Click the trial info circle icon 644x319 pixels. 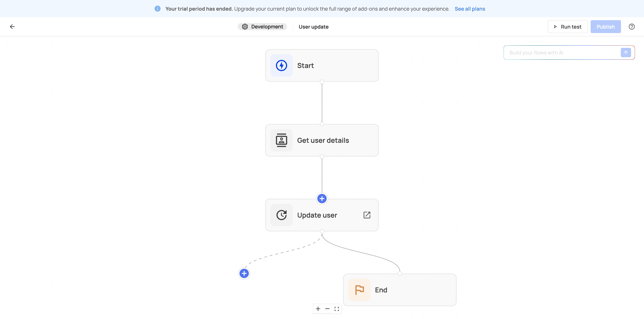coord(158,9)
